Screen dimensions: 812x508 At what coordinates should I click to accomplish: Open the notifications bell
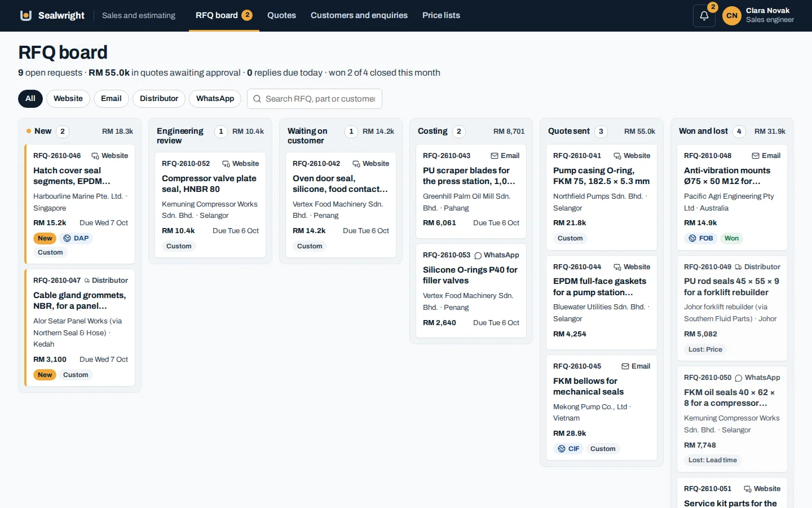704,16
